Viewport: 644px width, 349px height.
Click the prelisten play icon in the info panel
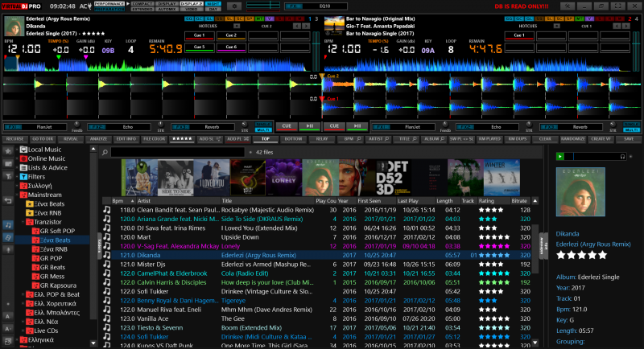pos(559,156)
